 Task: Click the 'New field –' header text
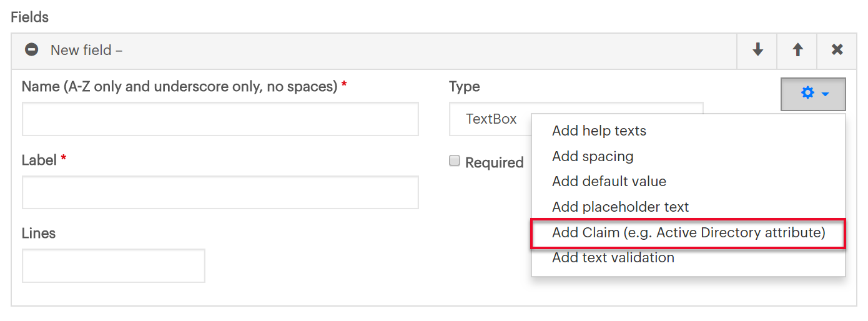coord(86,50)
